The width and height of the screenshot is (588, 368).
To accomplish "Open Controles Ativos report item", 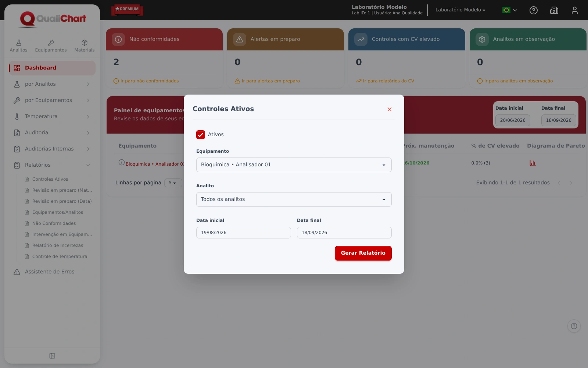I will (50, 179).
